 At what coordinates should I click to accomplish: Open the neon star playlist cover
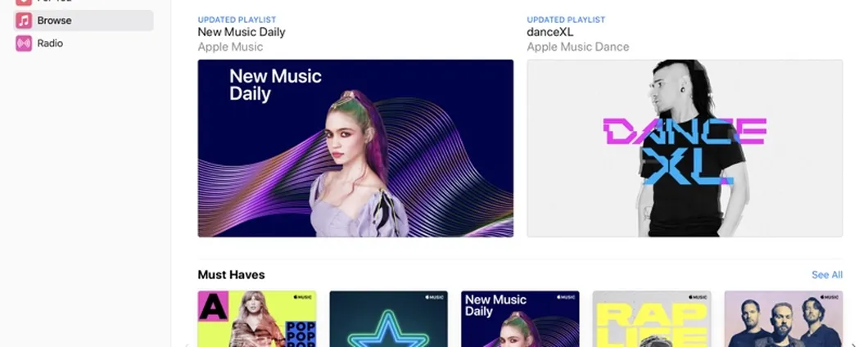tap(389, 319)
